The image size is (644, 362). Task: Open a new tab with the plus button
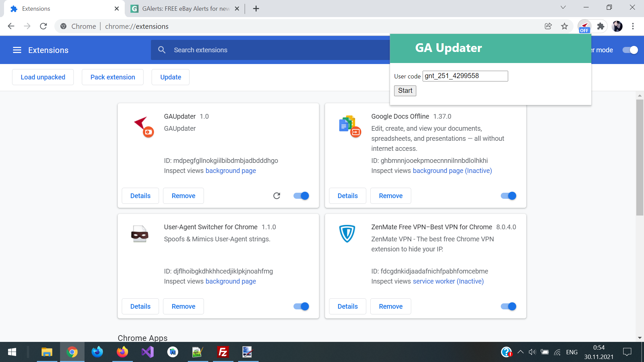click(256, 9)
